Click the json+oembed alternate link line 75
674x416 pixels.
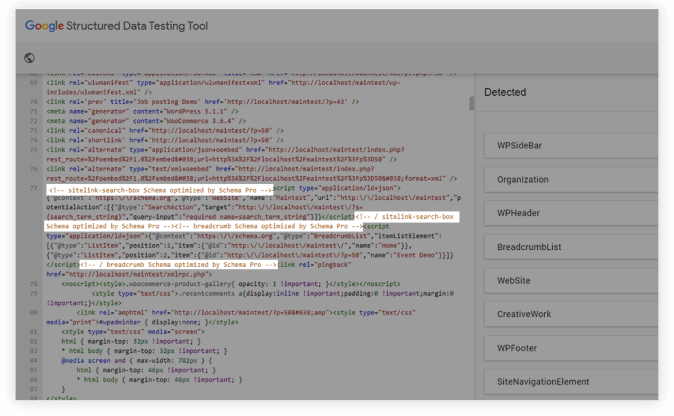226,154
